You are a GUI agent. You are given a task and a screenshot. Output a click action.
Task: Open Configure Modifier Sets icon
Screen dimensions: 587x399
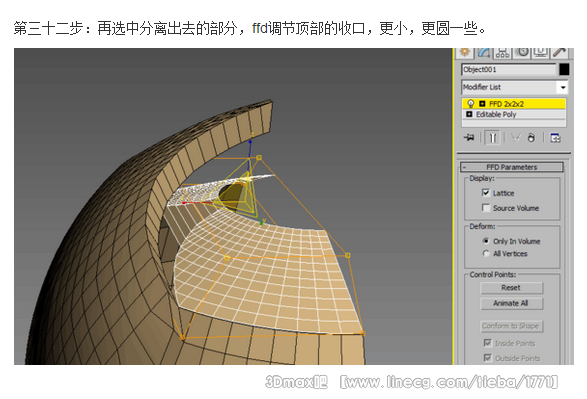pyautogui.click(x=555, y=138)
